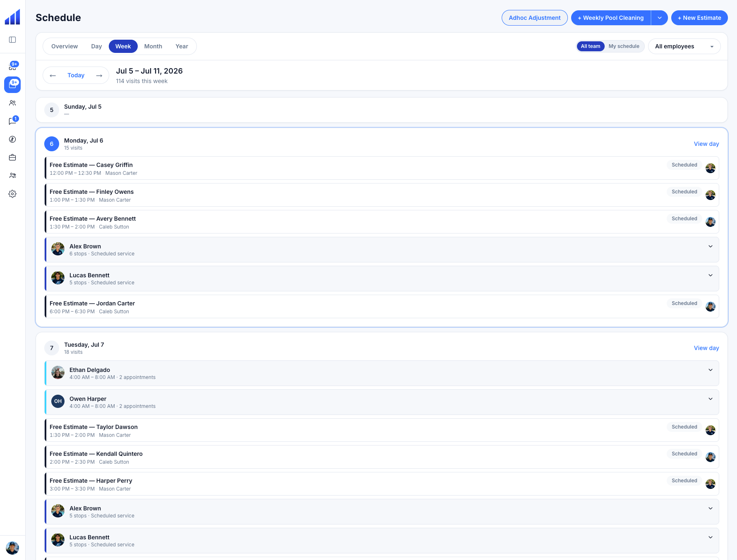Expand Lucas Bennett's 5 stops on Monday

[711, 275]
